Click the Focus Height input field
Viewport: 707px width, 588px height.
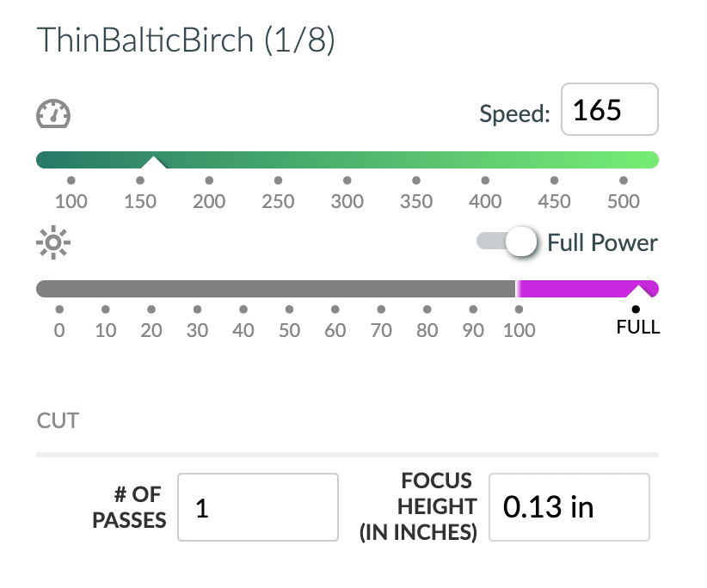[569, 507]
